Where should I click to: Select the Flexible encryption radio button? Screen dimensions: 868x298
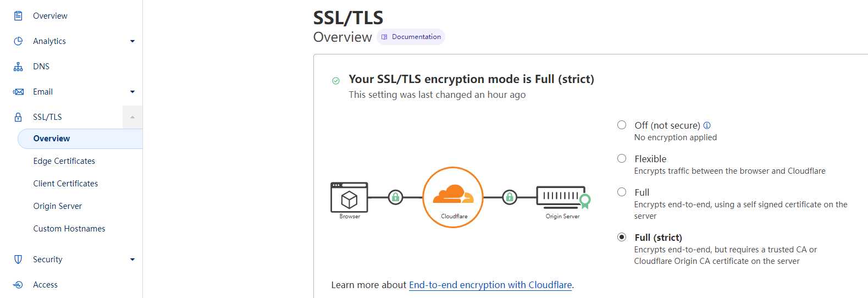[x=622, y=158]
